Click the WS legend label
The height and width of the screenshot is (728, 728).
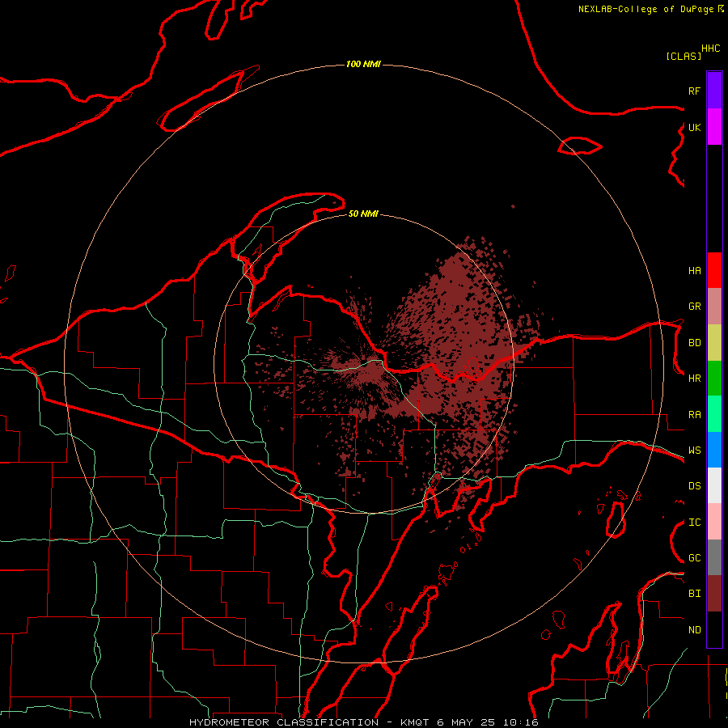[694, 451]
